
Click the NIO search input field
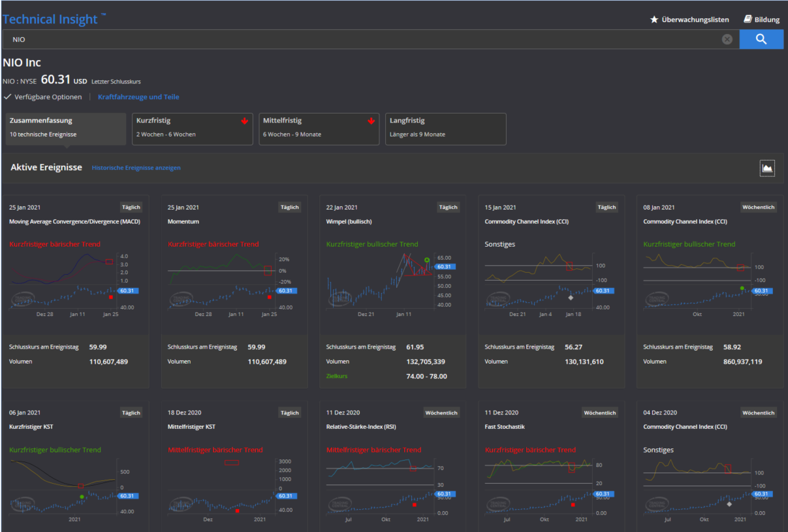tap(371, 39)
